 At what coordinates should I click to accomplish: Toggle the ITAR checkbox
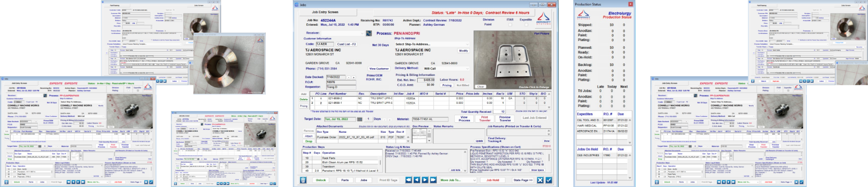(510, 25)
